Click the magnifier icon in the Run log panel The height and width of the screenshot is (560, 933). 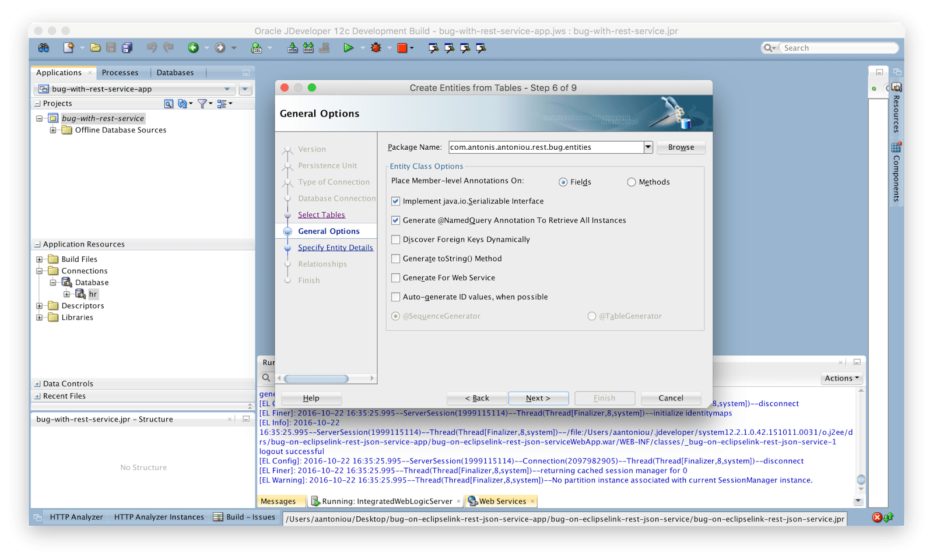point(266,378)
